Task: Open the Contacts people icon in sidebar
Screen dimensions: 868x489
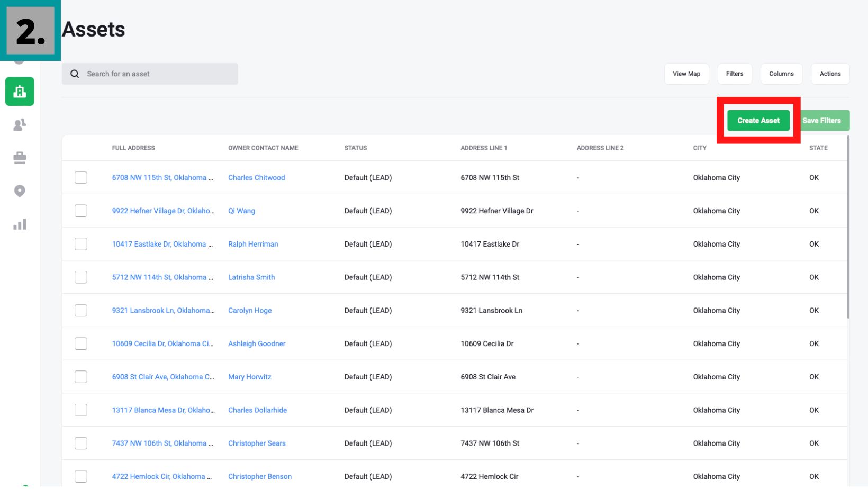Action: click(x=20, y=125)
